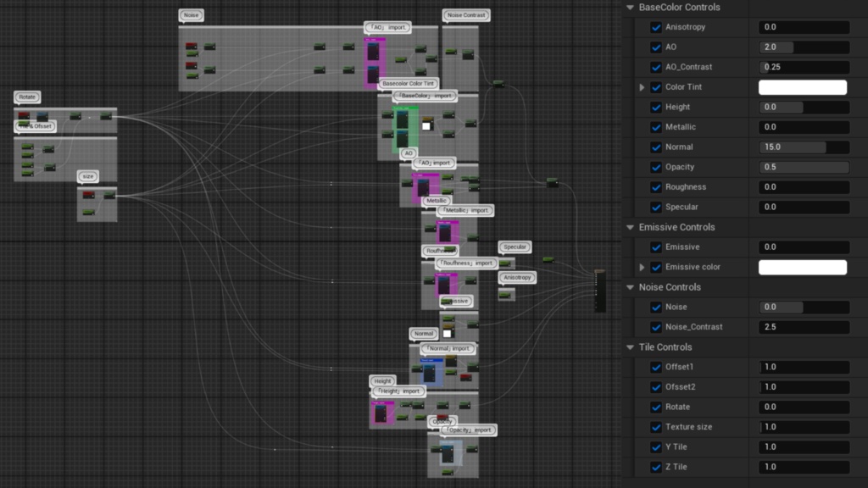Disable the Opacity checkbox
The height and width of the screenshot is (488, 868).
point(656,167)
